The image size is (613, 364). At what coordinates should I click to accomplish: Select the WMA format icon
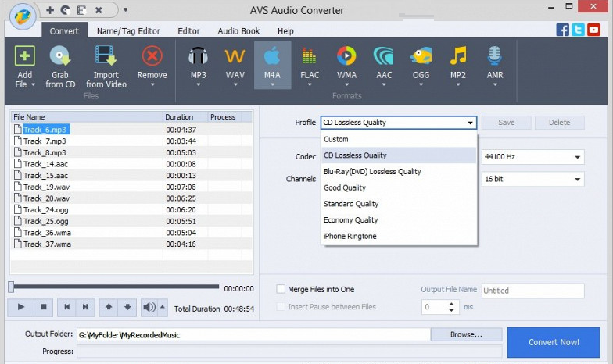346,56
